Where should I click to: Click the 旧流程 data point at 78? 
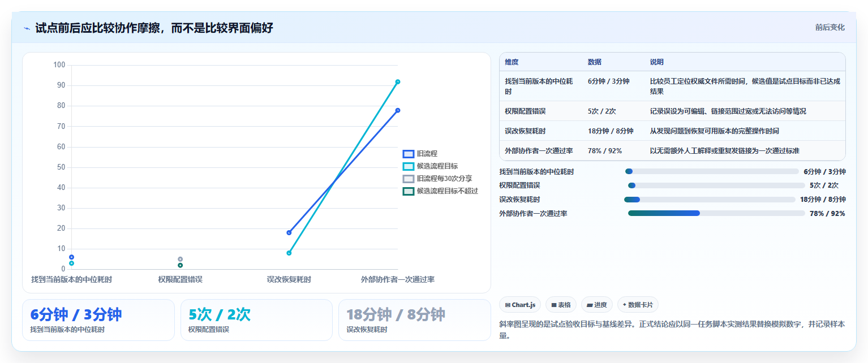pos(398,110)
